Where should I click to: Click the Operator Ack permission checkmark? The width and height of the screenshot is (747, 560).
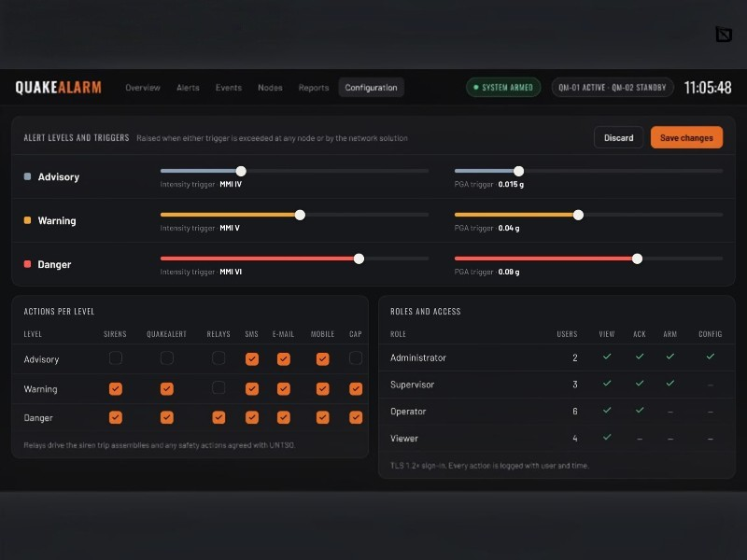coord(640,410)
